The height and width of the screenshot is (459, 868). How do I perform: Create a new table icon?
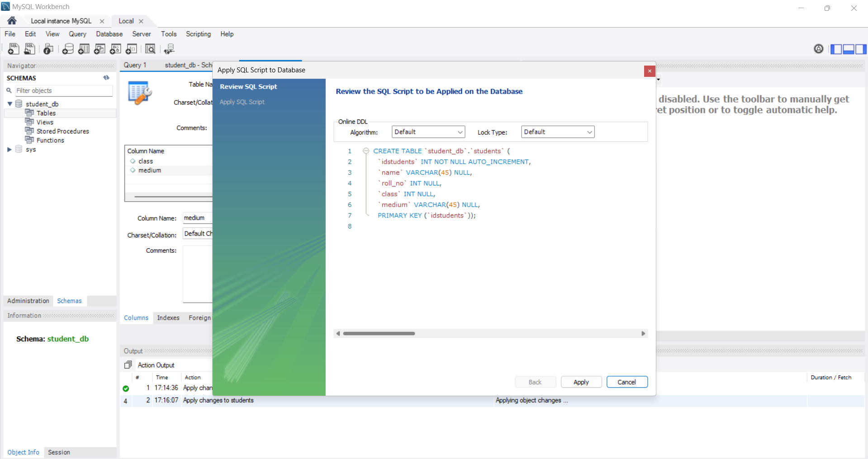(x=84, y=49)
